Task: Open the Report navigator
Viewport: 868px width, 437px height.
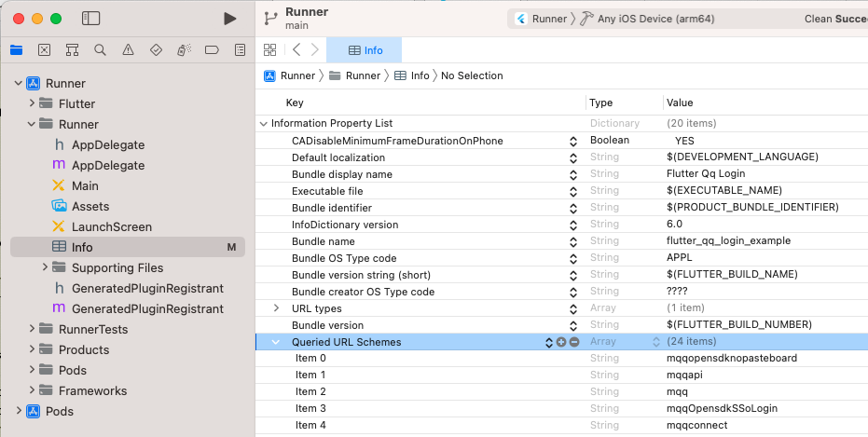Action: (x=240, y=50)
